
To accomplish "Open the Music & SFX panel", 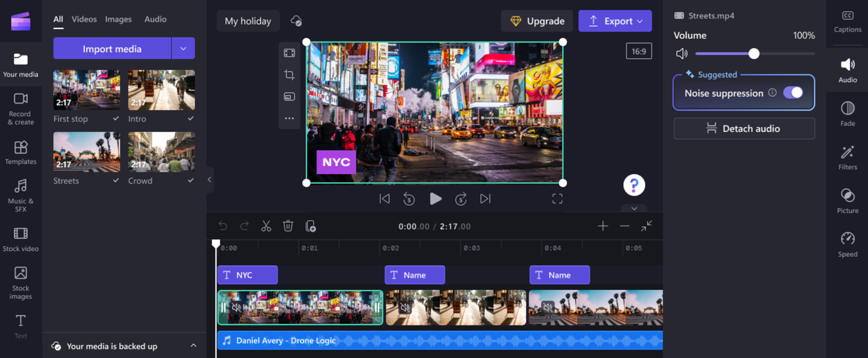I will (21, 196).
